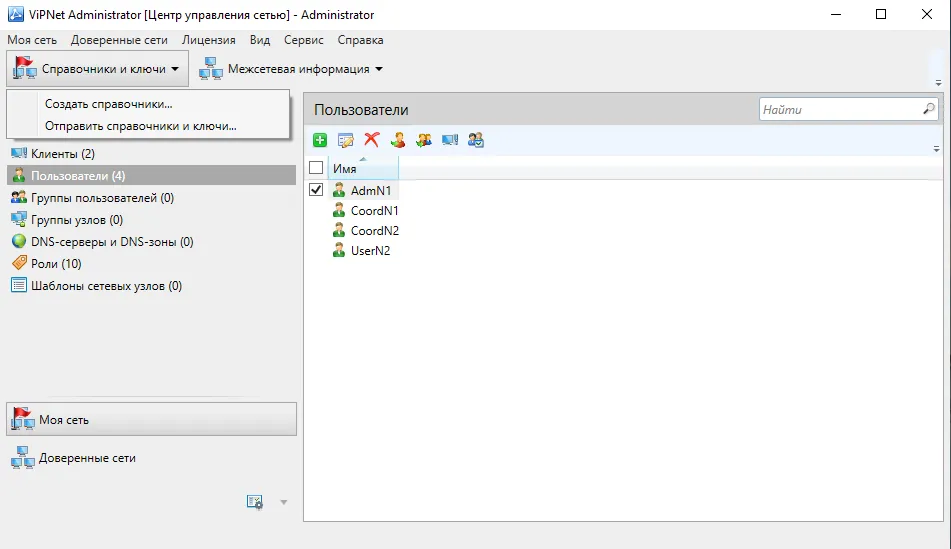951x549 pixels.
Task: Toggle the select-all checkbox in the header
Action: pos(316,168)
